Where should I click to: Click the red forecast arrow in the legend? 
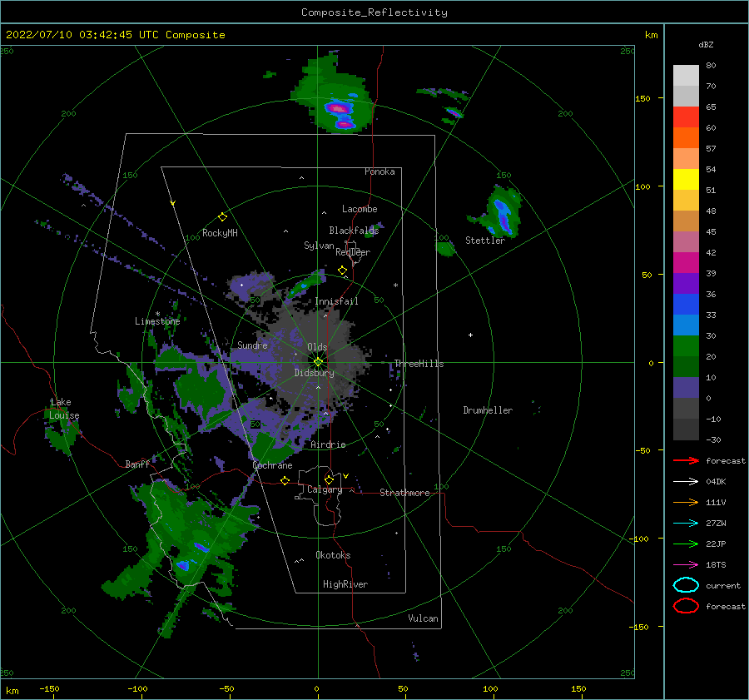pos(686,460)
